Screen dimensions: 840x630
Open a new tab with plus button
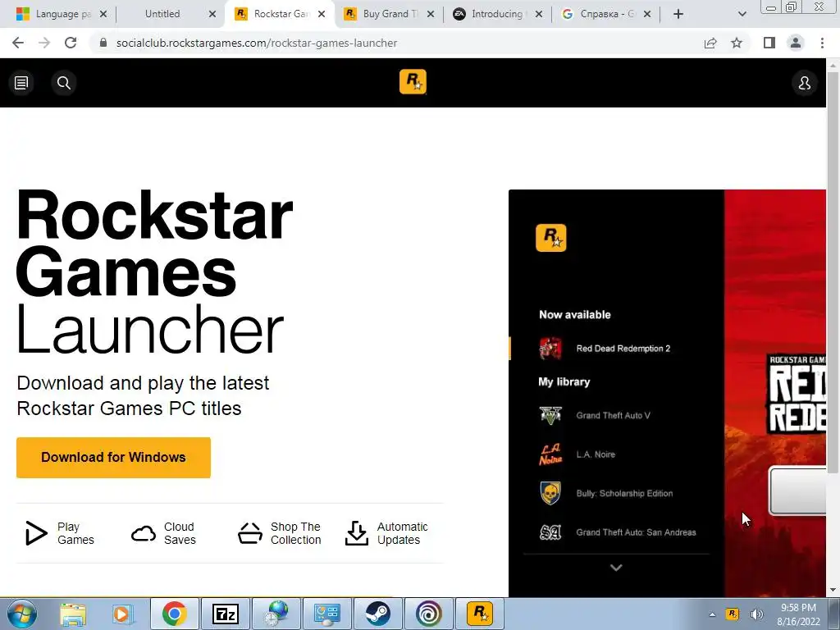(x=678, y=14)
